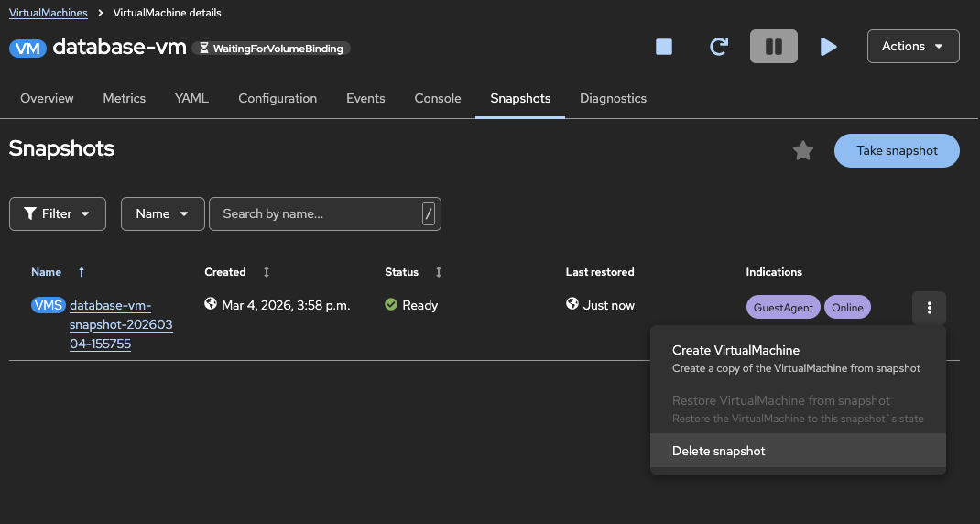Expand the Filter dropdown
The width and height of the screenshot is (980, 524).
tap(58, 213)
